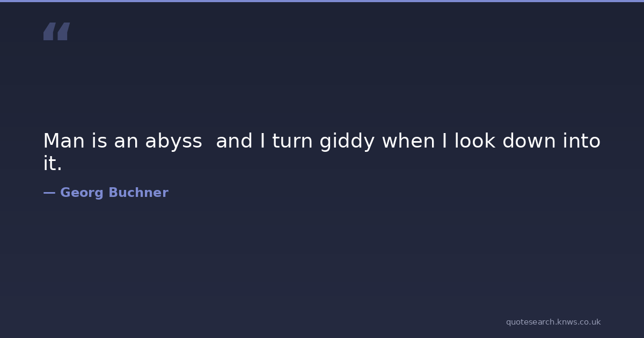Viewport: 644px width, 338px height.
Task: Click the word "and" in the quote
Action: [x=235, y=142]
